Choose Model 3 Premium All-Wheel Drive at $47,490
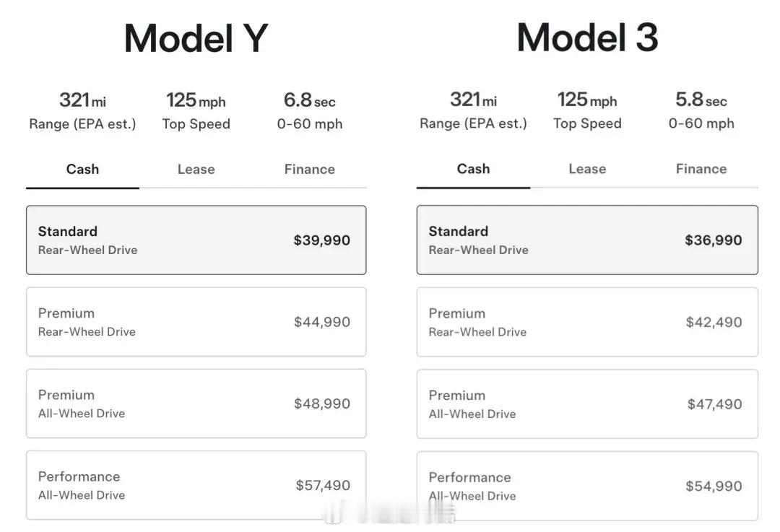Screen dimensions: 780x532 click(x=587, y=404)
